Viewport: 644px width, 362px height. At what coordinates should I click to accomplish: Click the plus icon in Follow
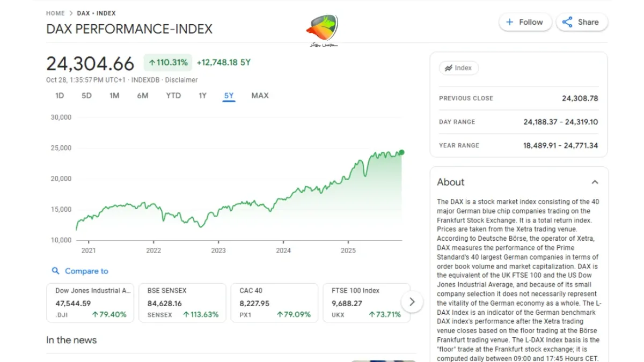pyautogui.click(x=510, y=22)
